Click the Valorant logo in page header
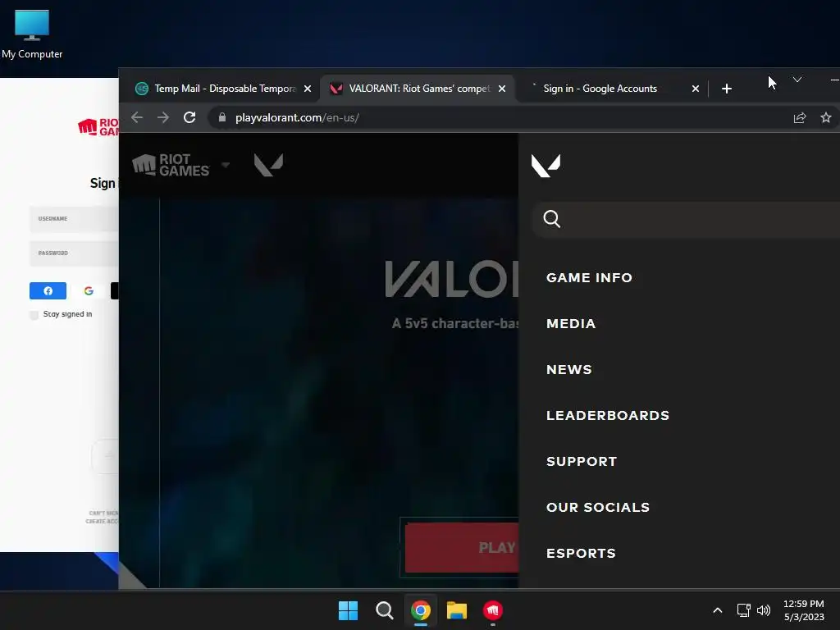Screen dimensions: 840x630 point(268,165)
